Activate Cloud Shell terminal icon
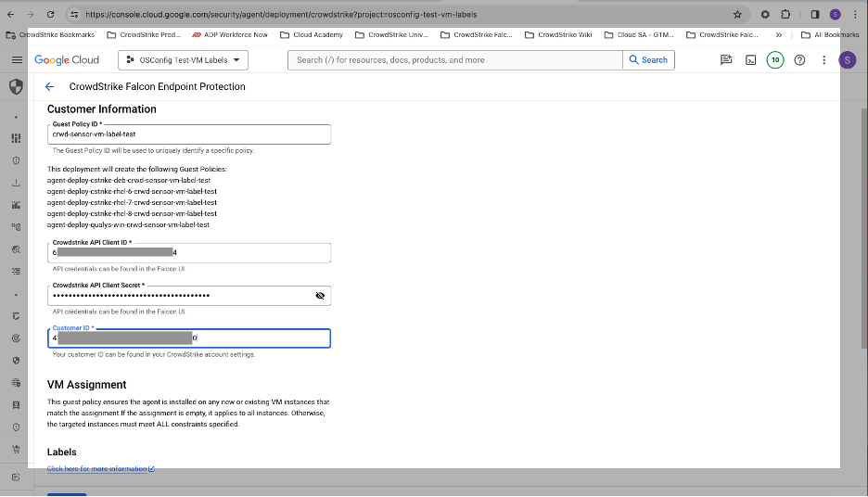The height and width of the screenshot is (497, 868). (750, 59)
